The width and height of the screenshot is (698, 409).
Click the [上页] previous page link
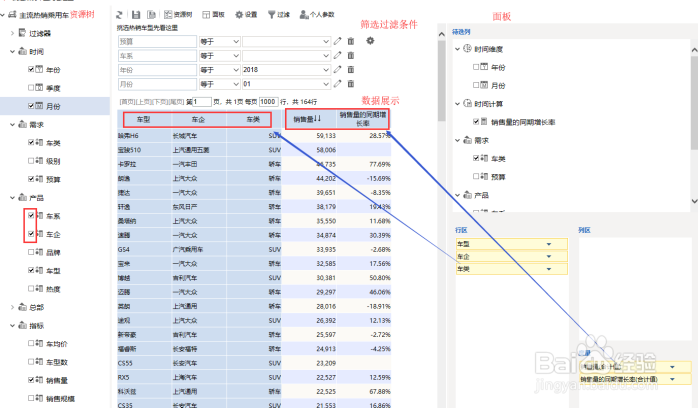(143, 102)
